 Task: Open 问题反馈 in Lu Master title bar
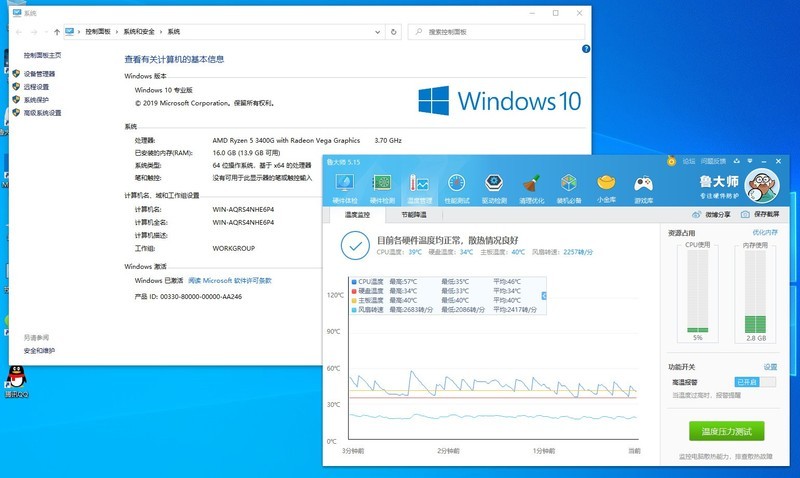click(x=713, y=161)
